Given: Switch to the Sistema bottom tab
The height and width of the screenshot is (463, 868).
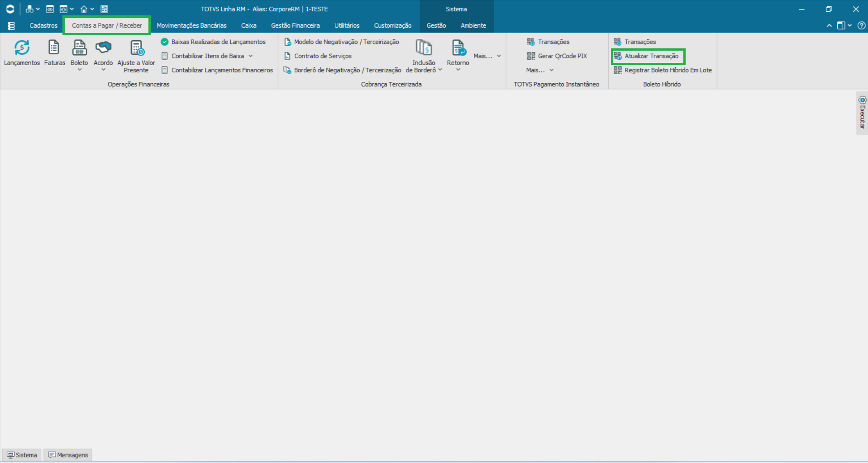Looking at the screenshot, I should [22, 455].
